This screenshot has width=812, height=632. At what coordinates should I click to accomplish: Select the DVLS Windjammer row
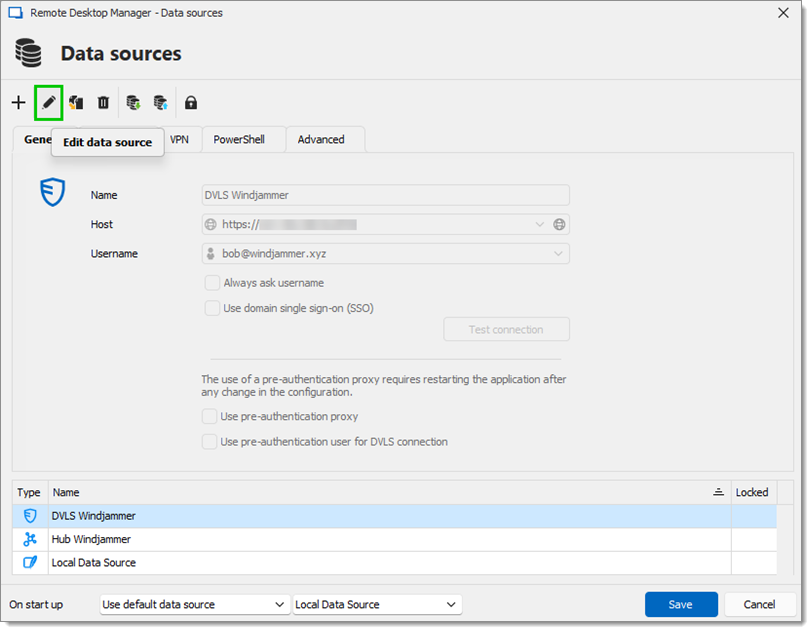pyautogui.click(x=395, y=516)
